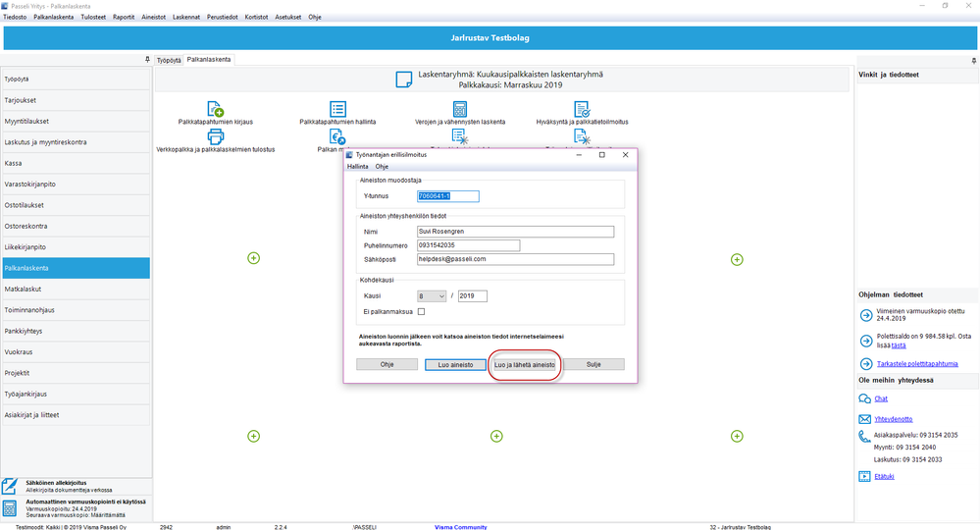Open the Tarkastele polettitapahtumia link

(917, 364)
